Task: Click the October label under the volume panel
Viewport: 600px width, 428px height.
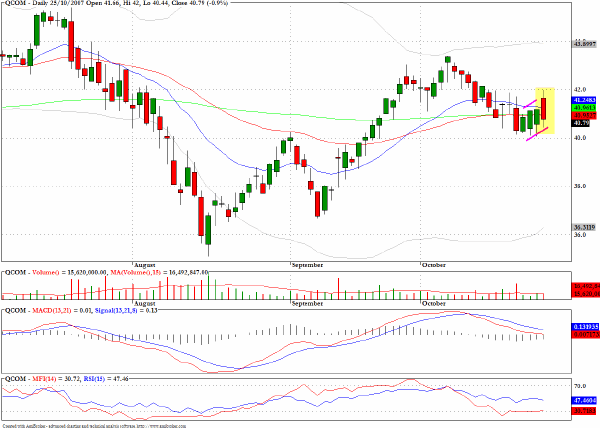Action: [434, 303]
